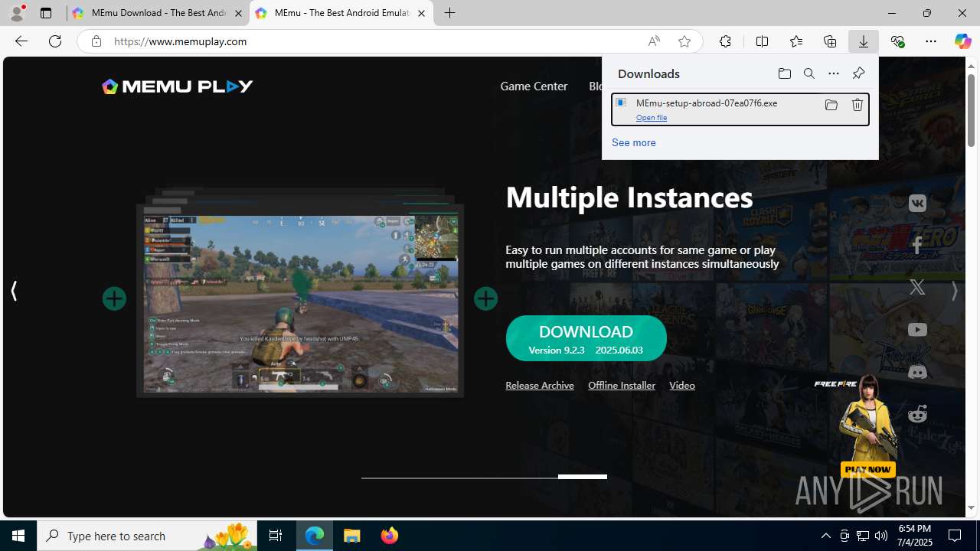Click the page vertical scrollbar thumb
980x551 pixels.
coord(971,111)
